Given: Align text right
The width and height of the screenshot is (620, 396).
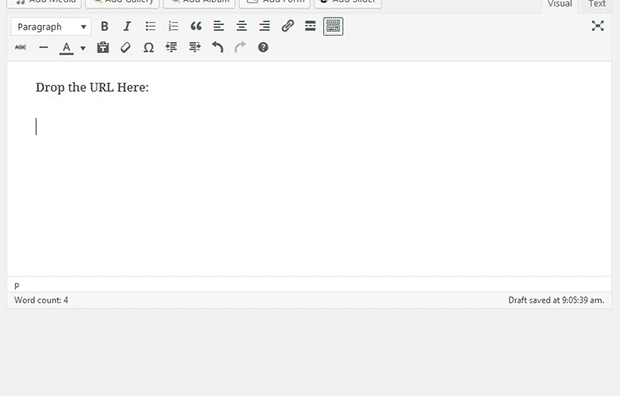Looking at the screenshot, I should [x=265, y=27].
